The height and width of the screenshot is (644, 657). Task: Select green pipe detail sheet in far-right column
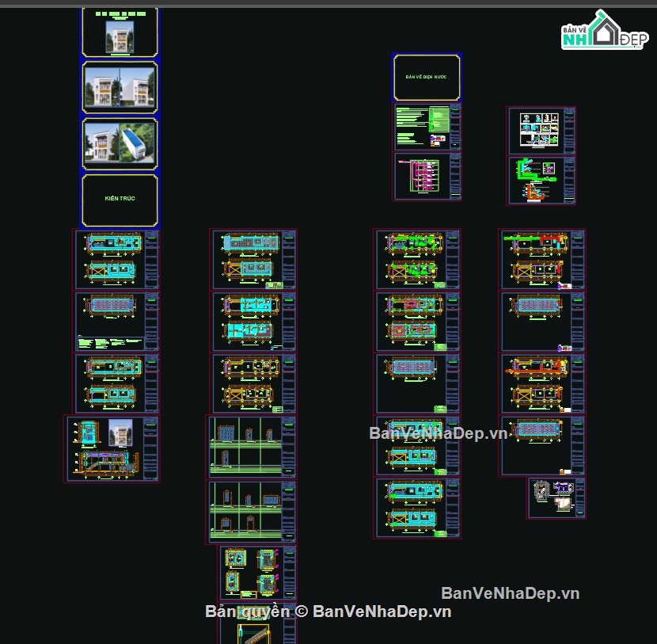coord(541,181)
